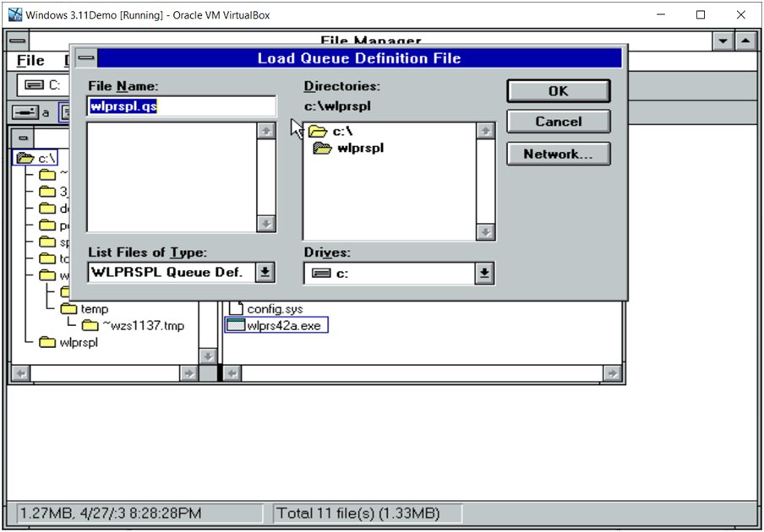Minimize File Manager with down-arrow button
The image size is (764, 532).
[723, 41]
